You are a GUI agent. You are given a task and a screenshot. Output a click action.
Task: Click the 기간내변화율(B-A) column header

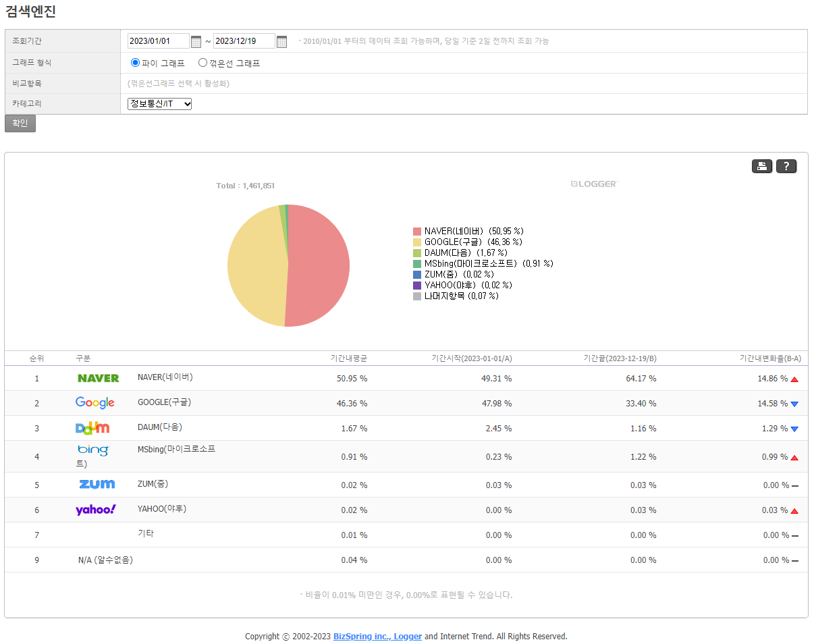click(x=770, y=358)
